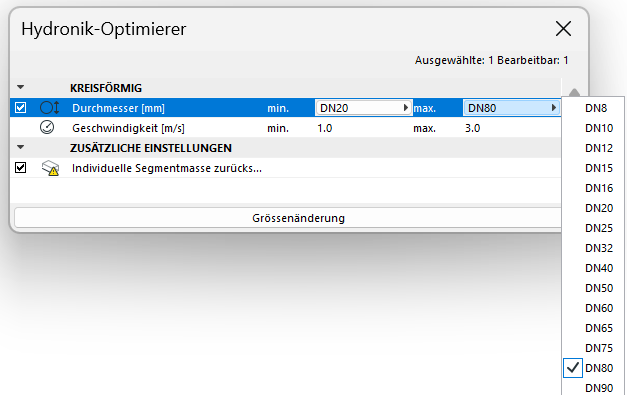Uncheck Individuelle Segmentmasse checkbox
Screen dimensions: 627x395
pos(20,168)
